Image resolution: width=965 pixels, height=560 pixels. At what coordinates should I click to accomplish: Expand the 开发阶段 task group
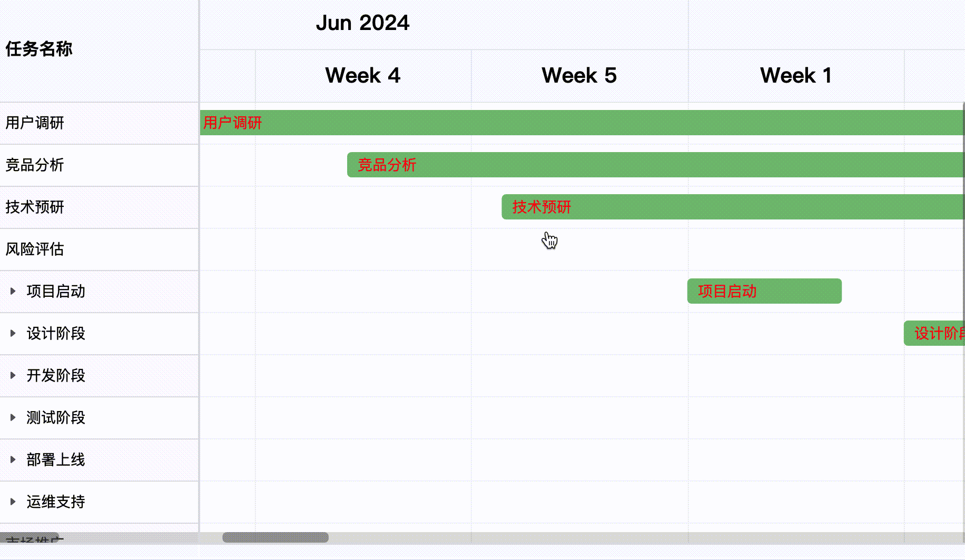[13, 375]
